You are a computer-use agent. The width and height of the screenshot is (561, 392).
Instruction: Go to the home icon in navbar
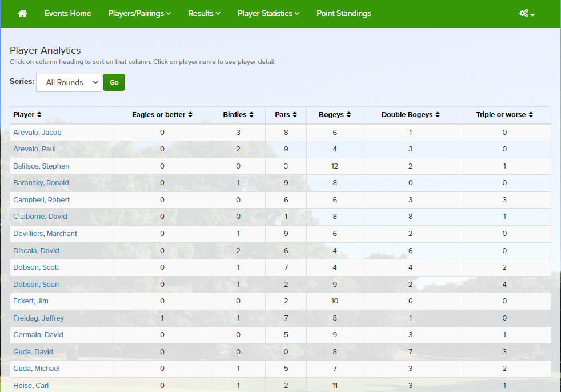pos(22,13)
